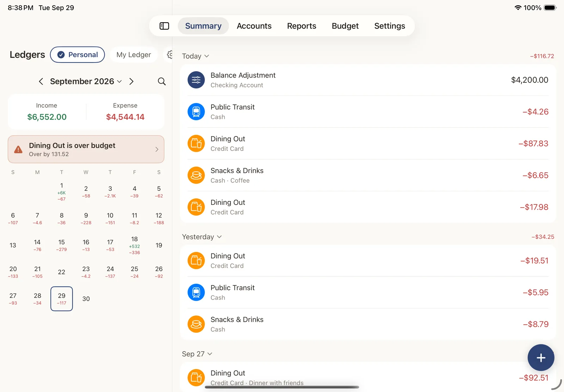564x392 pixels.
Task: Collapse the Yesterday section
Action: (x=202, y=237)
